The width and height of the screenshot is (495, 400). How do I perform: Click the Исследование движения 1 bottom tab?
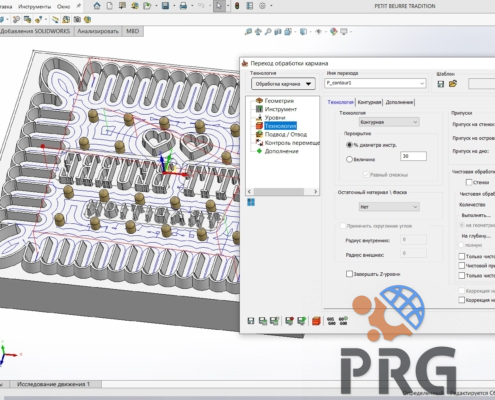(x=53, y=384)
